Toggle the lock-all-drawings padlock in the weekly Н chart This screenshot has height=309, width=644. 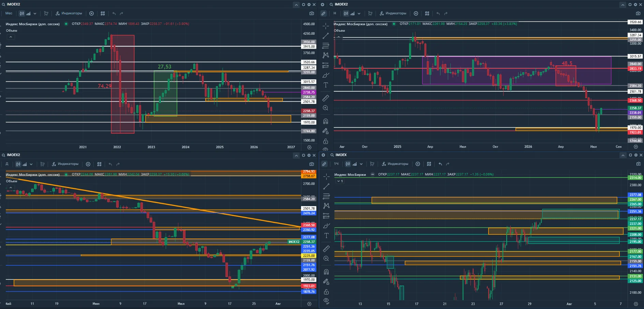point(326,141)
